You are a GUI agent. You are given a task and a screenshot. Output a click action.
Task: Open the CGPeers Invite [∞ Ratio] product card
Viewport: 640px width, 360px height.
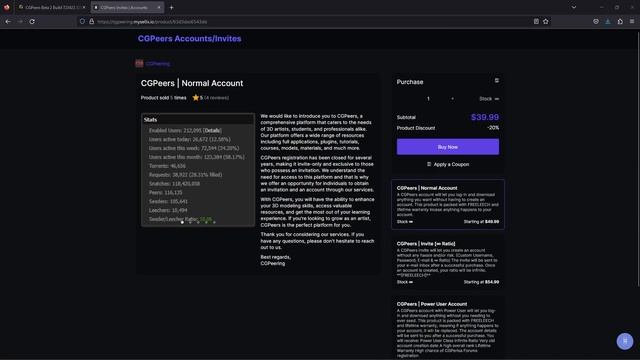tap(448, 262)
